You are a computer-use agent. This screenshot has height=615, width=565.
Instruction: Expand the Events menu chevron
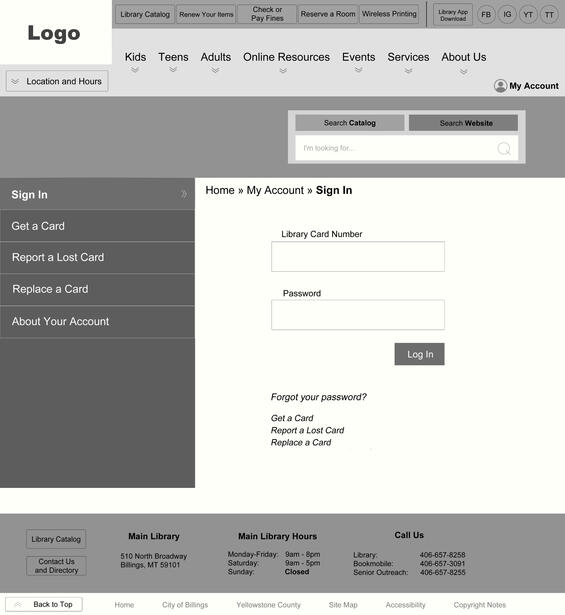[x=358, y=70]
